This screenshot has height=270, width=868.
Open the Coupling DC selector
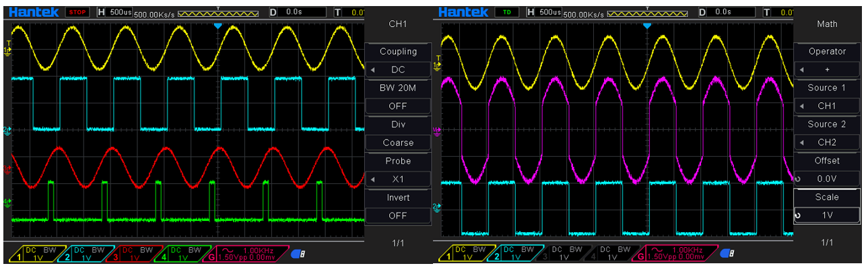click(x=397, y=69)
